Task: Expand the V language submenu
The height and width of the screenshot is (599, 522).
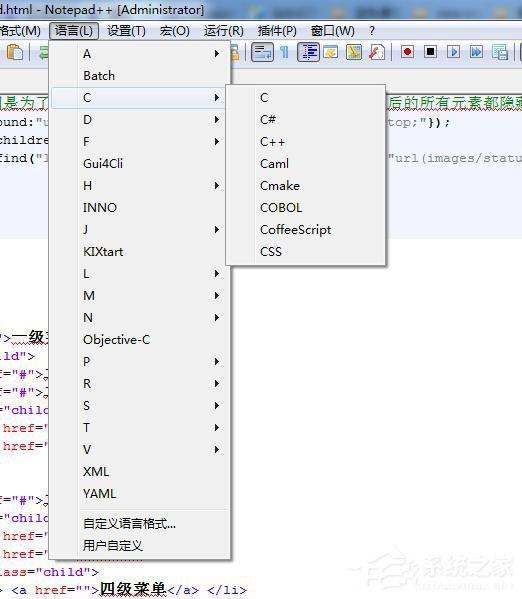Action: click(140, 450)
